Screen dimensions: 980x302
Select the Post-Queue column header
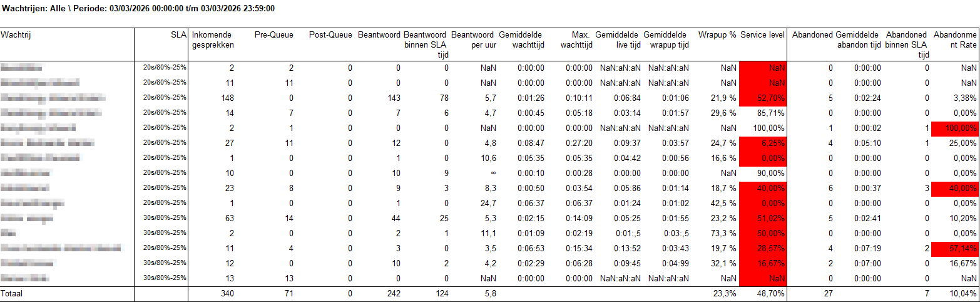330,36
